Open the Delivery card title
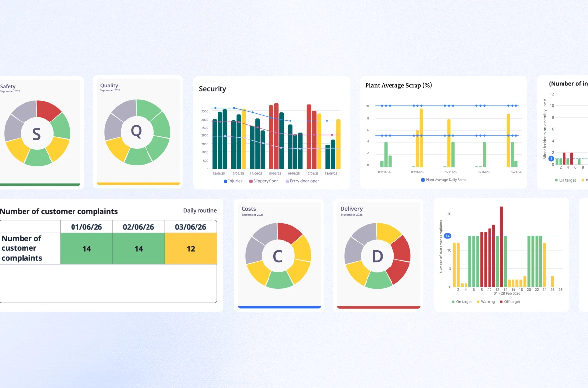The height and width of the screenshot is (388, 588). coord(351,209)
